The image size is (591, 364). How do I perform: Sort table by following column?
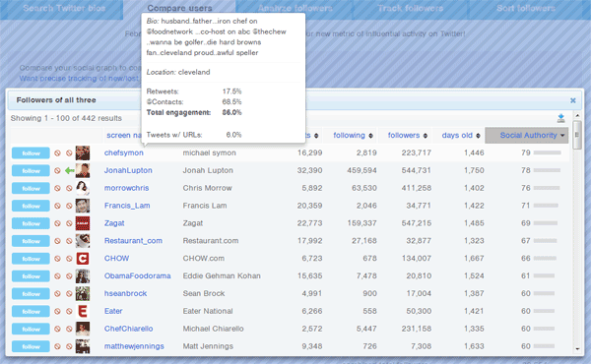click(x=353, y=136)
